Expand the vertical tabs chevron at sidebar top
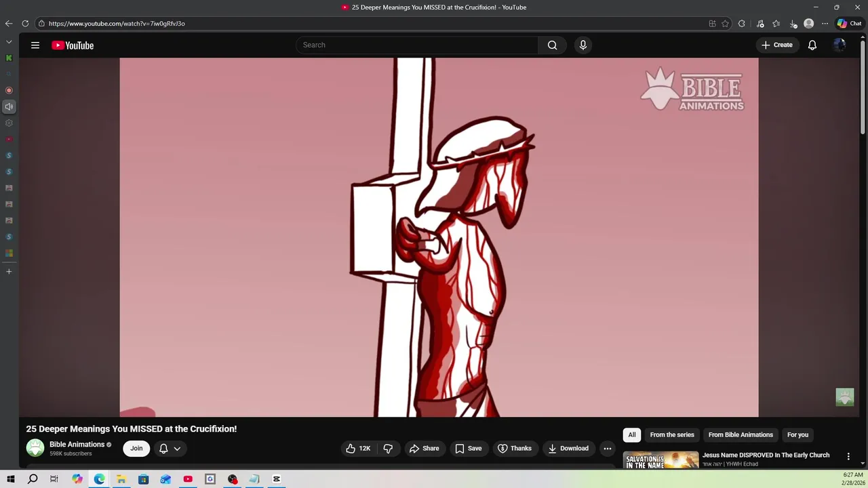Viewport: 868px width, 488px height. (x=9, y=42)
